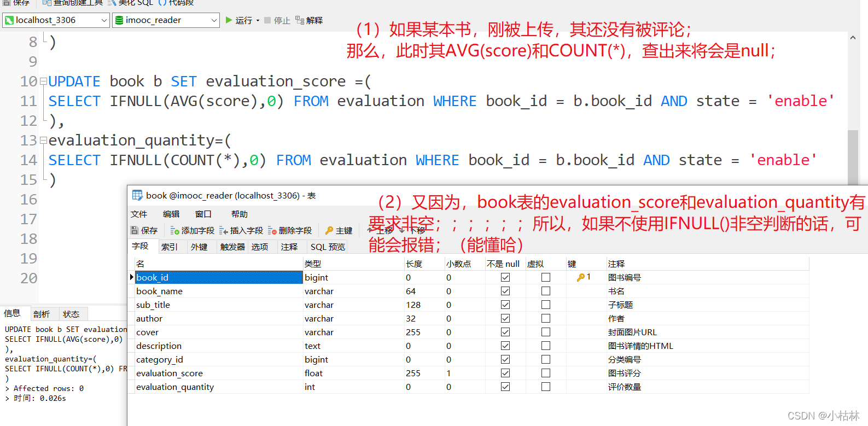Toggle Not Null checkbox for book_name
The height and width of the screenshot is (426, 868).
[505, 291]
